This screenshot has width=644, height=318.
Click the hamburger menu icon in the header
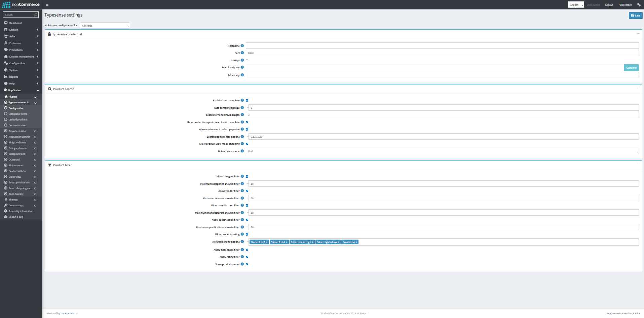(47, 4)
